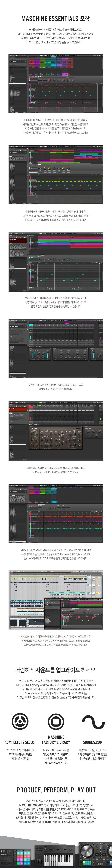This screenshot has width=112, height=868.
Task: Open the sampler waveform screenshot
Action: (x=56, y=514)
